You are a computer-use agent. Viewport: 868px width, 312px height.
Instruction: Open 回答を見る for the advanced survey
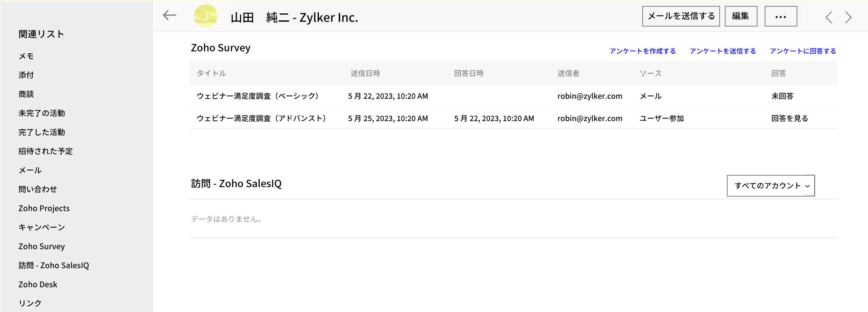(789, 119)
